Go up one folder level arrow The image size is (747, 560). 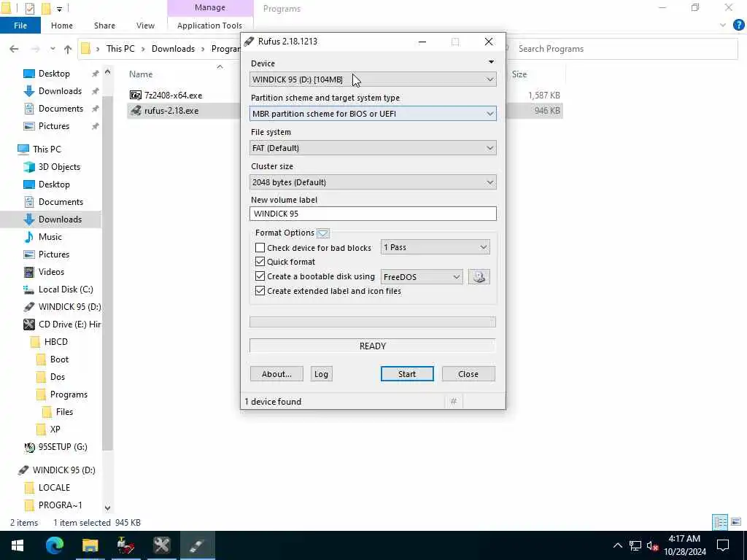tap(68, 49)
